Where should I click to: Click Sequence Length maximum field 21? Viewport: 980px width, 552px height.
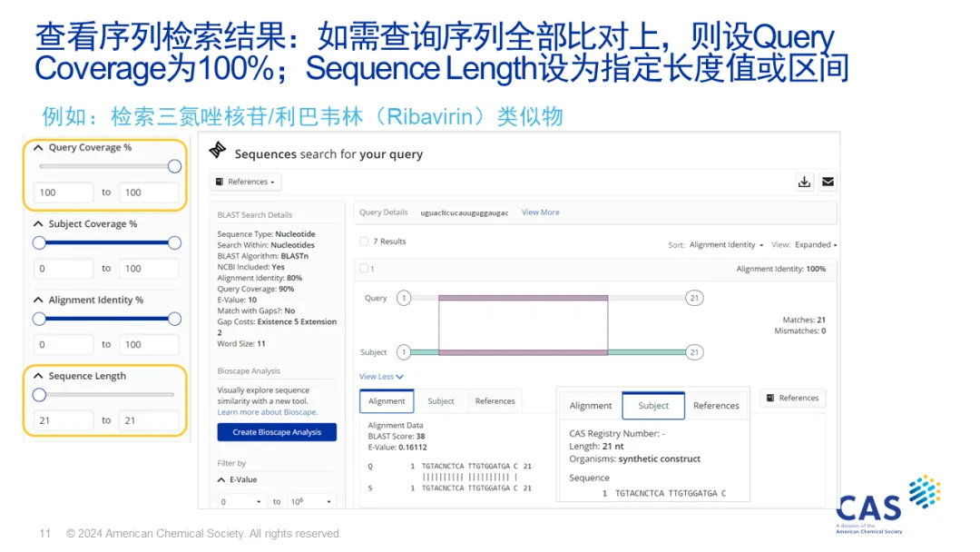pyautogui.click(x=149, y=420)
